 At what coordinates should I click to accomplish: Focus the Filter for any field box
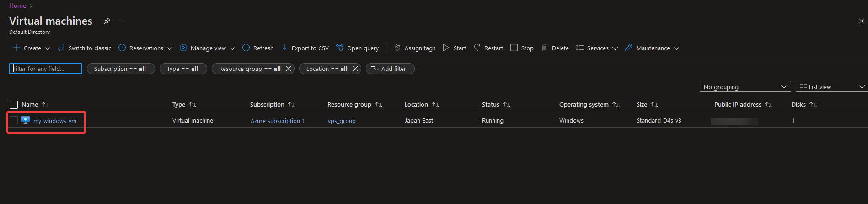pos(46,69)
